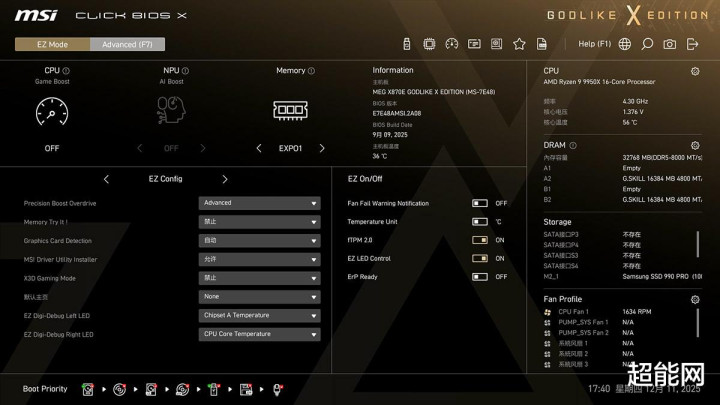Change language with the globe icon

[624, 44]
